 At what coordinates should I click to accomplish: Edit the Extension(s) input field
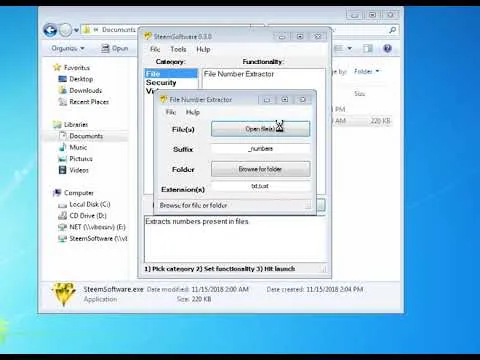point(260,186)
